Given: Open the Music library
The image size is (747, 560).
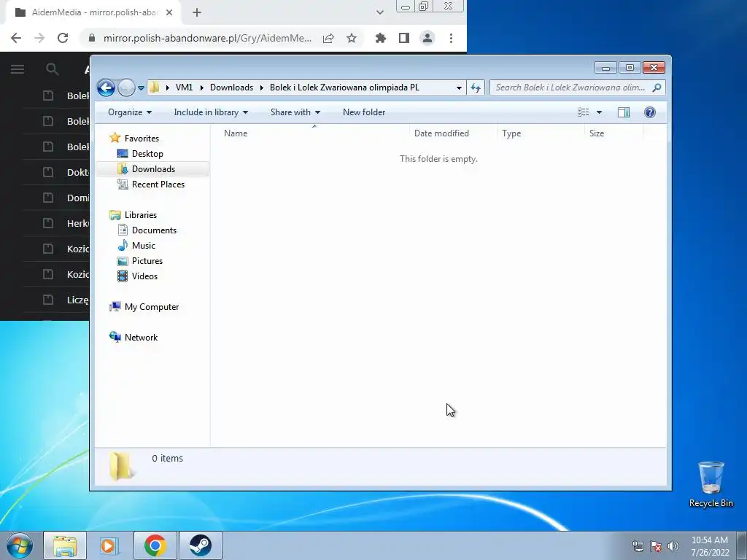Looking at the screenshot, I should coord(144,246).
